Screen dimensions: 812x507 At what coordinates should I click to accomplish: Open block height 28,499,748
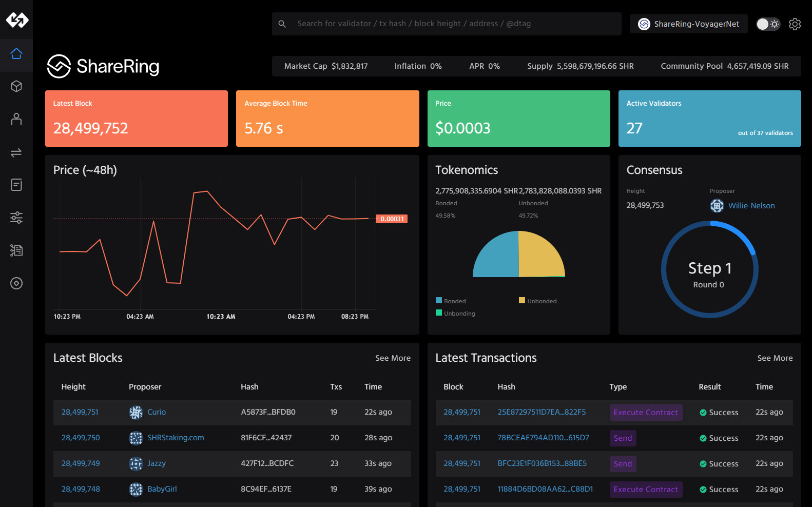81,489
